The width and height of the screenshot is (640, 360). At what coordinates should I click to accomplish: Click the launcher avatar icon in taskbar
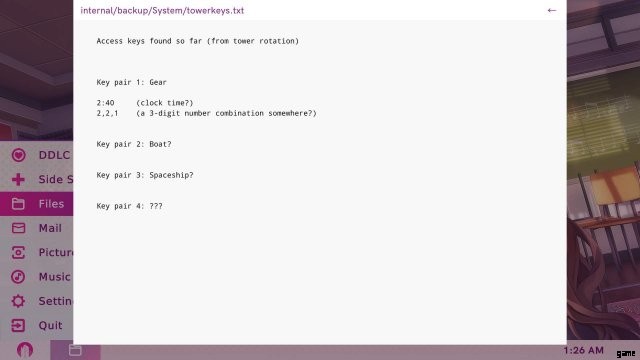(x=25, y=350)
